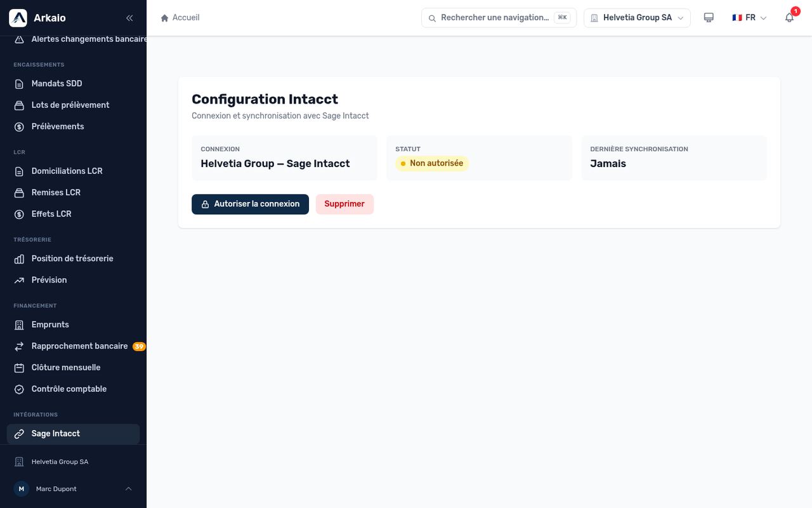The height and width of the screenshot is (508, 812).
Task: Click the Lots de prélèvement icon
Action: click(x=19, y=105)
